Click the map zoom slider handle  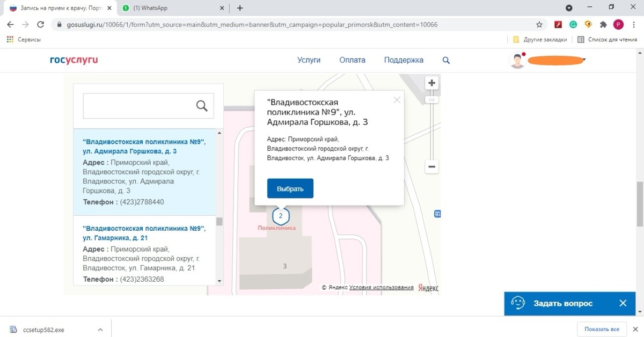431,100
